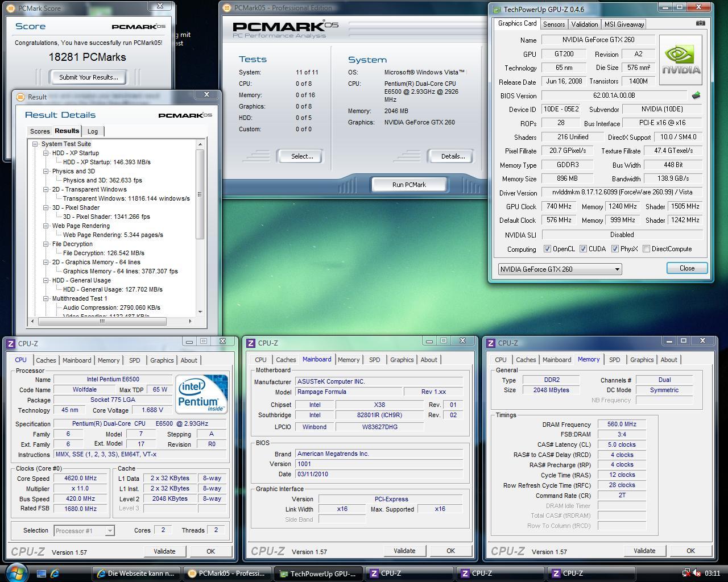Click the GPU-Z title bar icon

[x=497, y=9]
